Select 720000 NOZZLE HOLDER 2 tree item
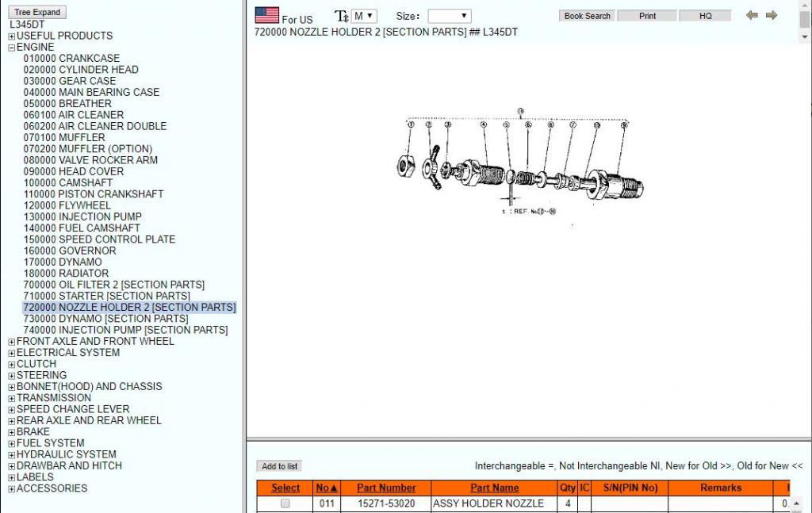 pyautogui.click(x=129, y=308)
